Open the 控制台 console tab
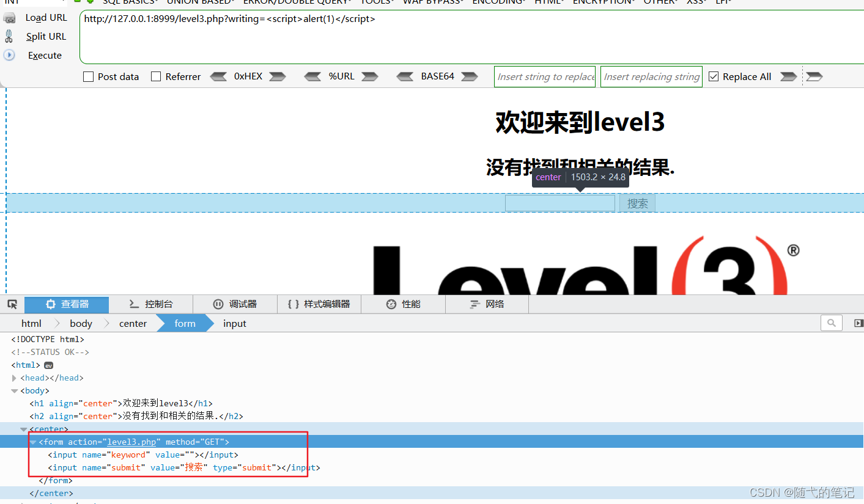 tap(151, 304)
